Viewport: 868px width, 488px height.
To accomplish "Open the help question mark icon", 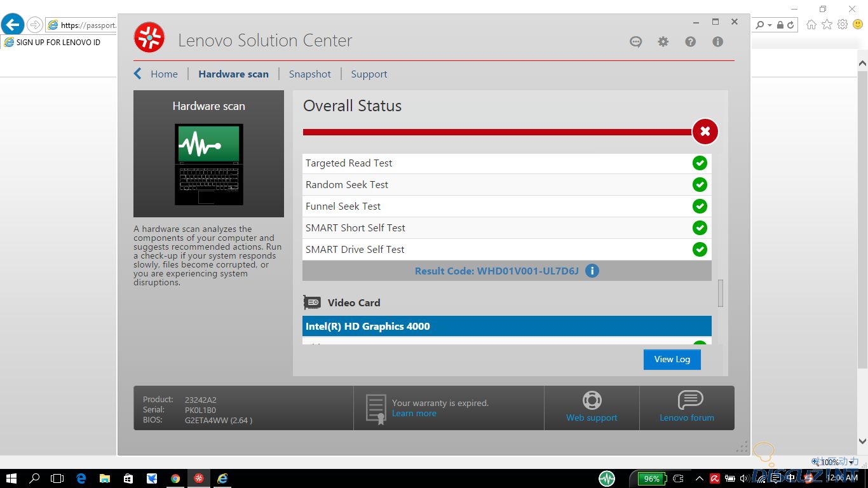I will (x=690, y=42).
